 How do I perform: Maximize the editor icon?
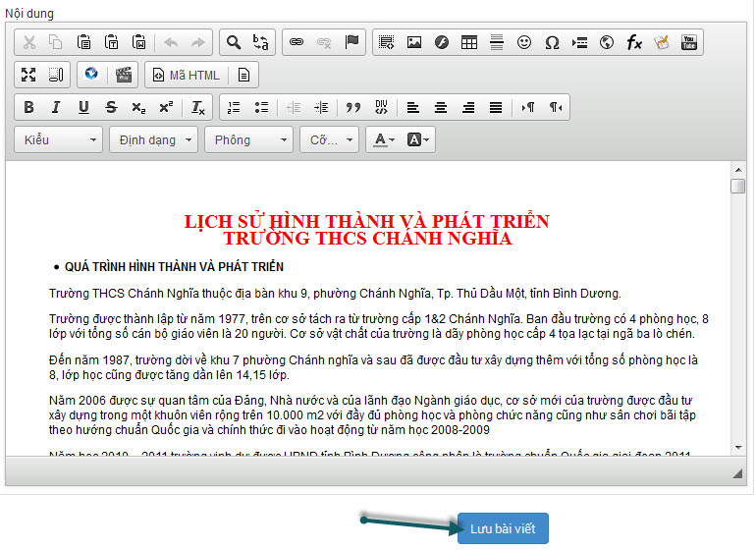click(28, 75)
